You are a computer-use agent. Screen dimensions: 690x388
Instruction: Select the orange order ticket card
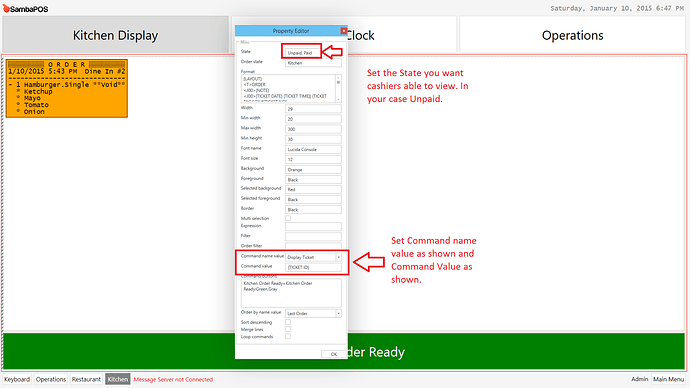[67, 88]
